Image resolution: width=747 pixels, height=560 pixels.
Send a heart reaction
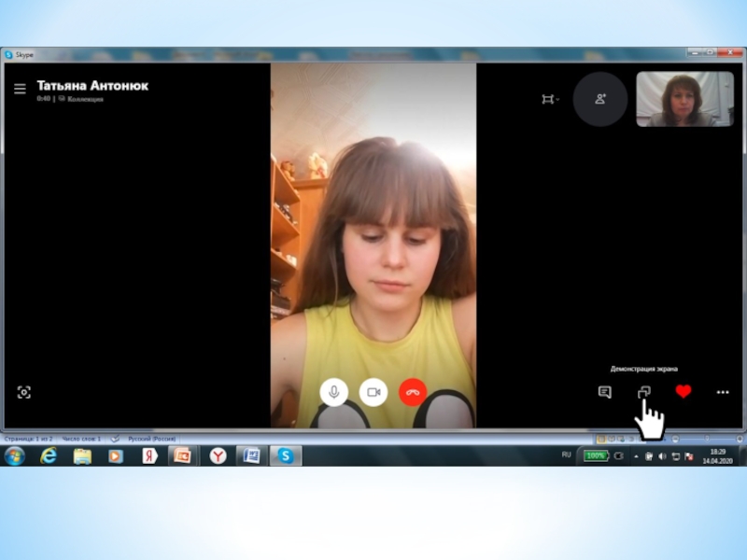pyautogui.click(x=683, y=392)
